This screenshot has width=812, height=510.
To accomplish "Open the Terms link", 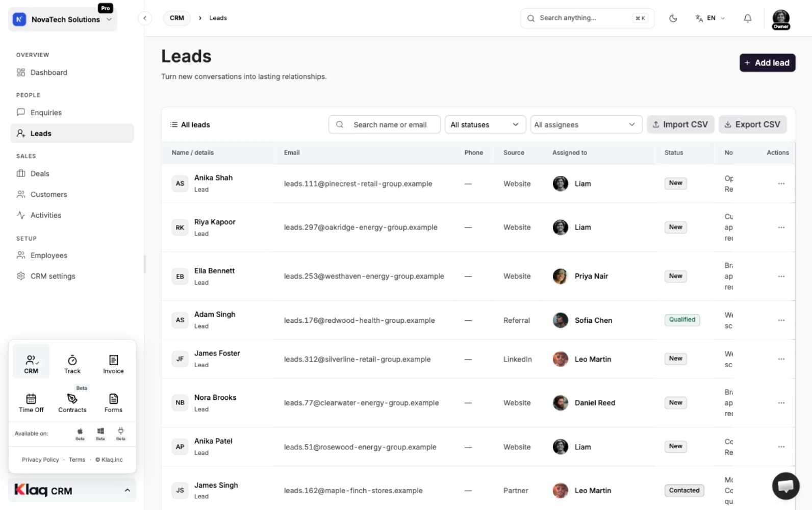I will (77, 460).
